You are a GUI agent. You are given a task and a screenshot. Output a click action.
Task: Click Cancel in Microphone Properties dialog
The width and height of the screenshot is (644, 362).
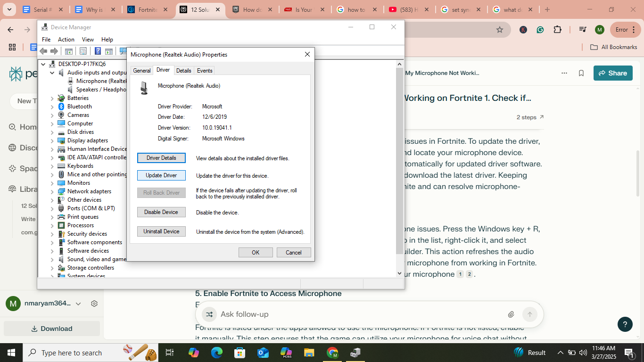[x=293, y=252]
